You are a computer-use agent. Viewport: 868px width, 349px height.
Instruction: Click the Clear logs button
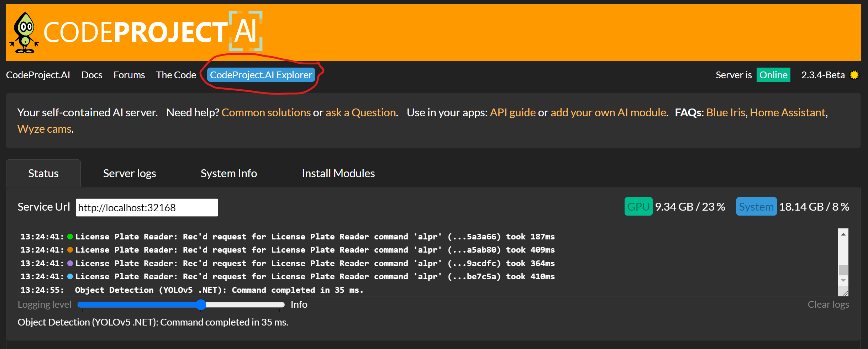[x=828, y=305]
